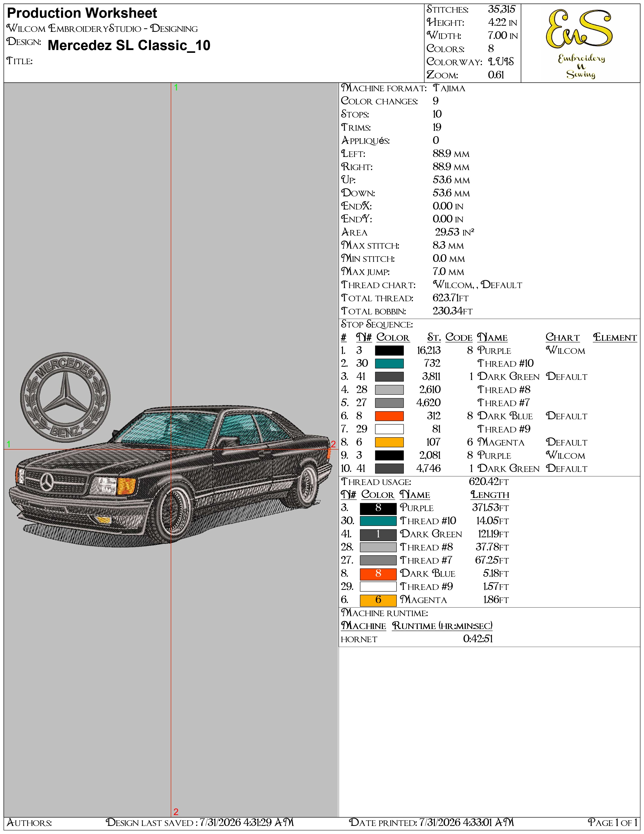Select the stitches value 35,315
The height and width of the screenshot is (834, 644).
[502, 10]
